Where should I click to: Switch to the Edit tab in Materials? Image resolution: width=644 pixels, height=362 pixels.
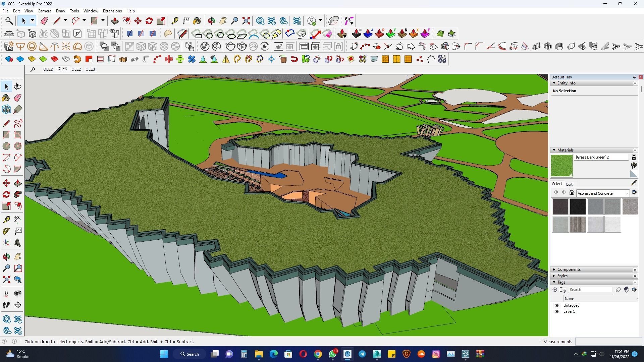569,184
